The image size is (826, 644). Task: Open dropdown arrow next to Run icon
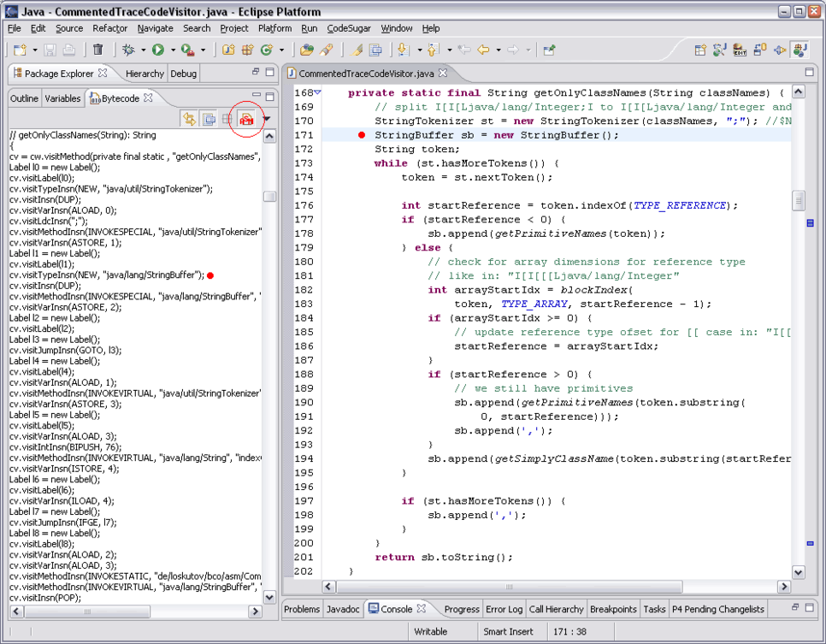coord(173,50)
